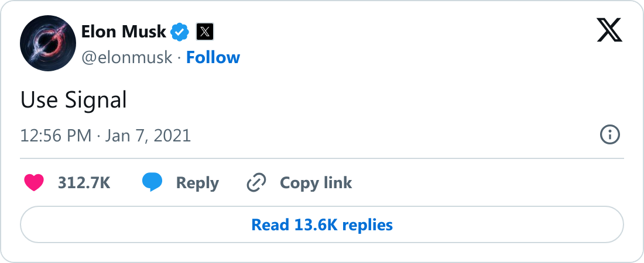
Task: Click the divider line under the timestamp
Action: [322, 158]
